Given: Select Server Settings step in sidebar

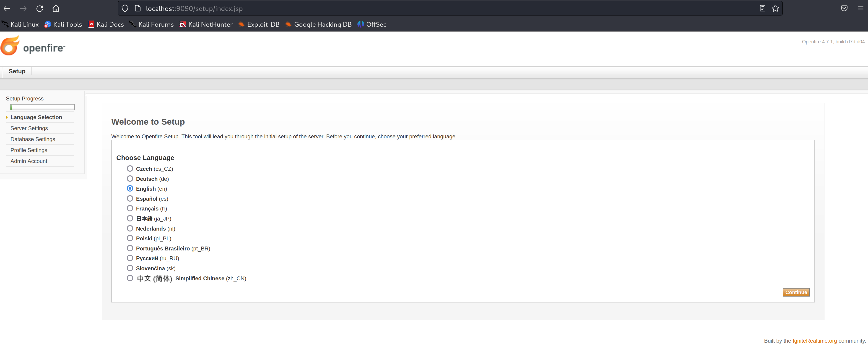Looking at the screenshot, I should [29, 128].
